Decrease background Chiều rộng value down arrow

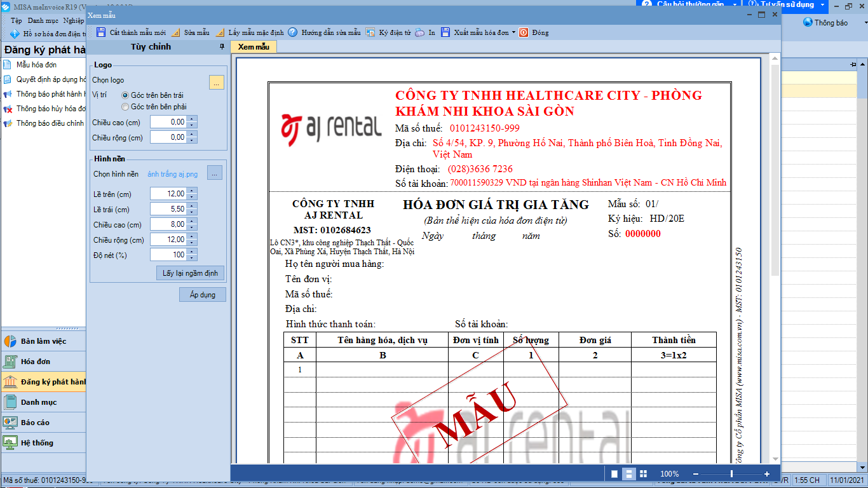click(192, 243)
